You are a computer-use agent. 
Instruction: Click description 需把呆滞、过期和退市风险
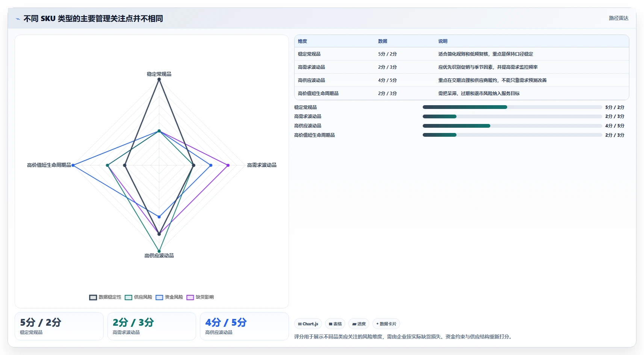point(479,94)
